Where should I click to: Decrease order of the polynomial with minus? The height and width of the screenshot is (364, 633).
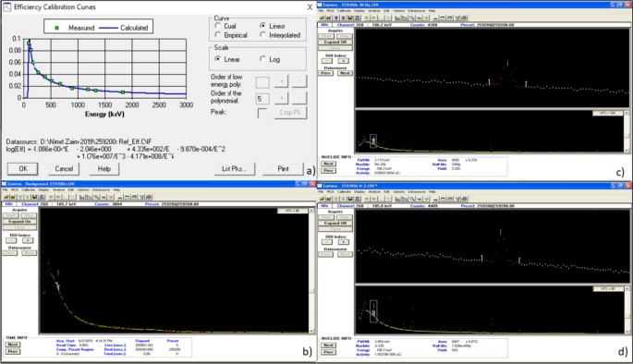tap(299, 98)
